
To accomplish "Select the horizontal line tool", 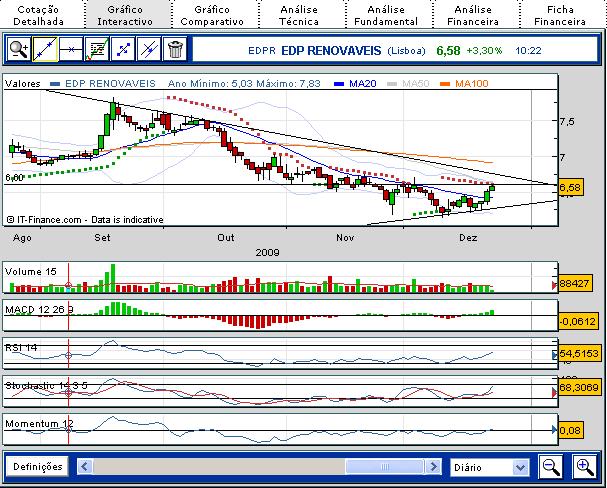I will coord(70,48).
